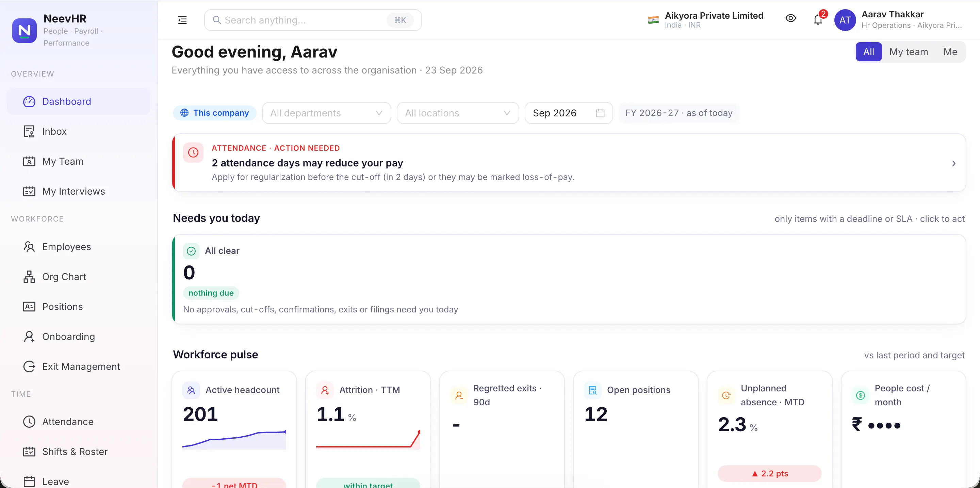Select the All scope toggle
This screenshot has height=488, width=980.
click(868, 52)
